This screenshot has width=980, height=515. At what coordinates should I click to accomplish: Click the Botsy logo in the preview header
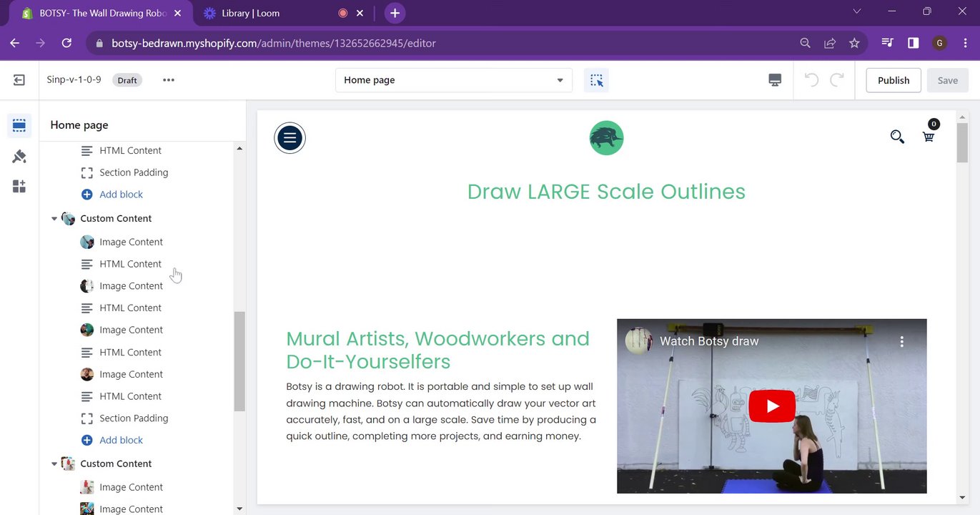tap(606, 138)
